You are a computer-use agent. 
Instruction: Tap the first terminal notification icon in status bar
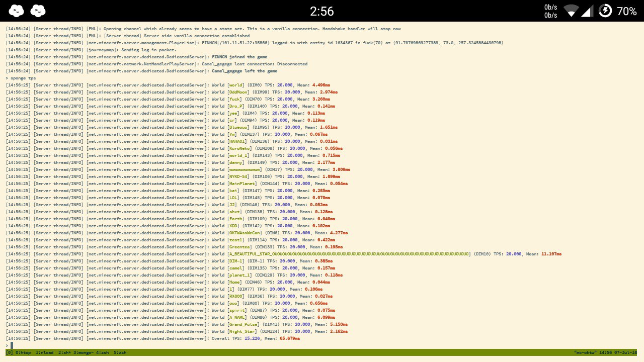click(17, 11)
